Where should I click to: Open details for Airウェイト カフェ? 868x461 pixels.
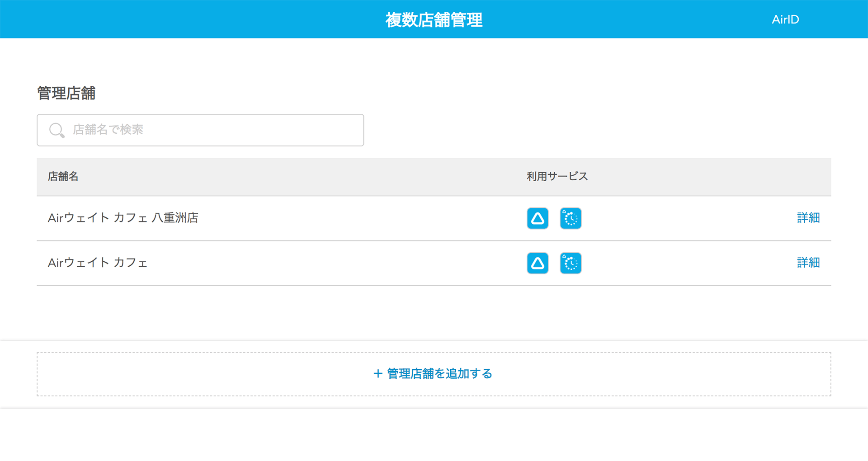(808, 263)
